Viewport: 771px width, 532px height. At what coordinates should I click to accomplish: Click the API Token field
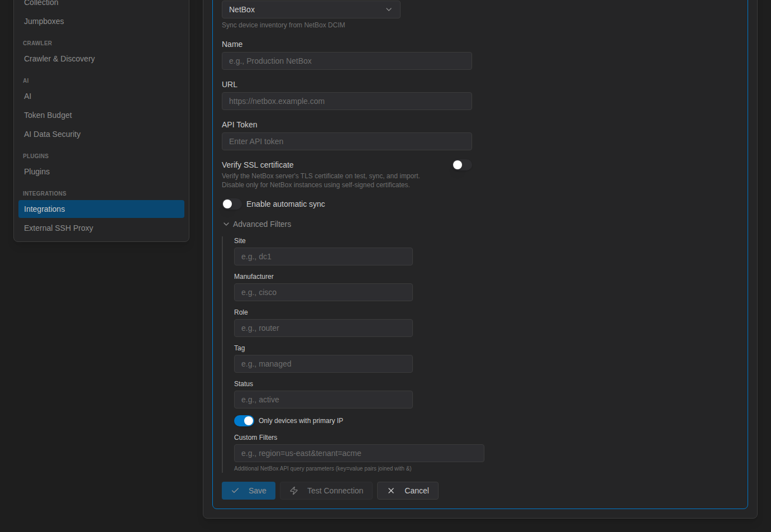[x=347, y=141]
